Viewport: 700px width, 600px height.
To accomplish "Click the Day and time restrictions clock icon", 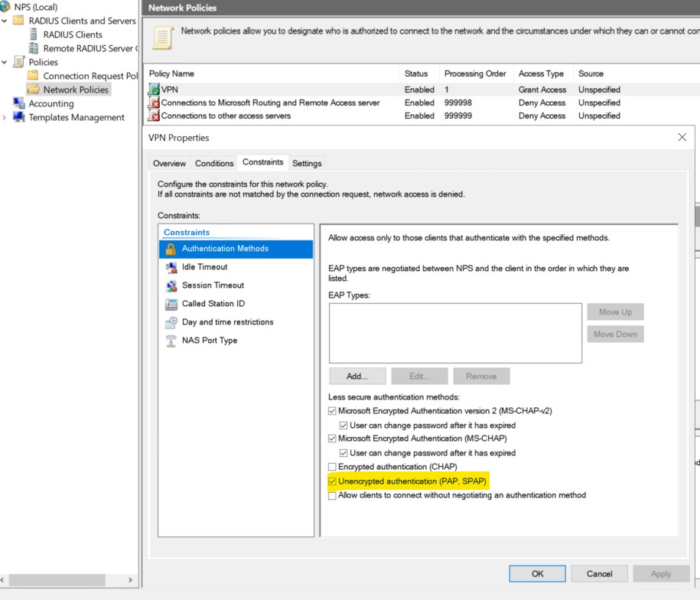I will point(171,322).
